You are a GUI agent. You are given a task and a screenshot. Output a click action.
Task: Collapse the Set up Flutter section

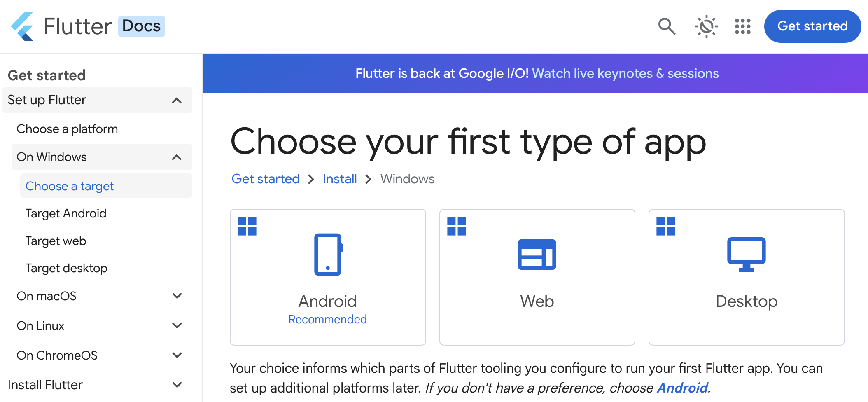pyautogui.click(x=177, y=100)
